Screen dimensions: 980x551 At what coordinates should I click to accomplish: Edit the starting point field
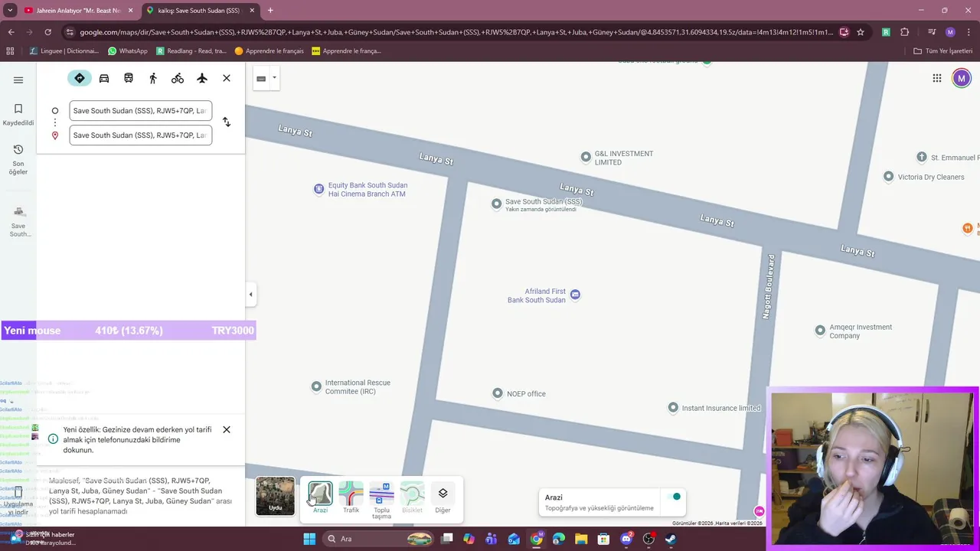click(x=141, y=111)
